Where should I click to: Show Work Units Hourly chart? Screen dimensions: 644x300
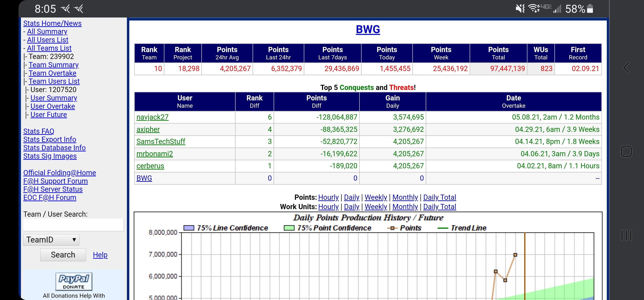point(328,207)
